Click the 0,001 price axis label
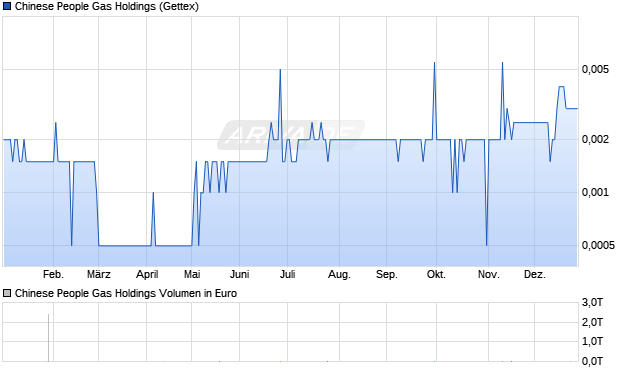Image resolution: width=620 pixels, height=371 pixels. (595, 193)
